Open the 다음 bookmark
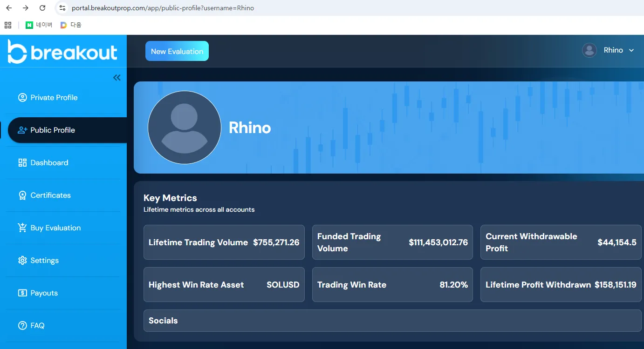Screen dimensions: 644x349 click(71, 25)
